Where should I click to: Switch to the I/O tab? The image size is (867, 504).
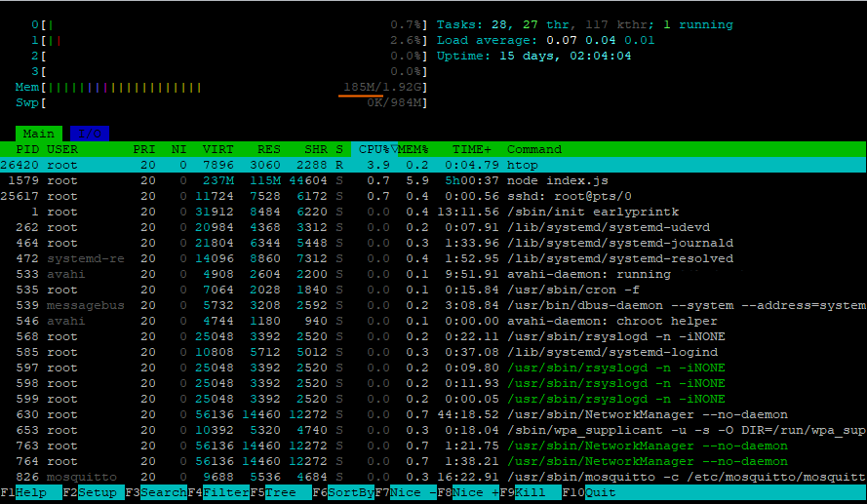(x=89, y=134)
